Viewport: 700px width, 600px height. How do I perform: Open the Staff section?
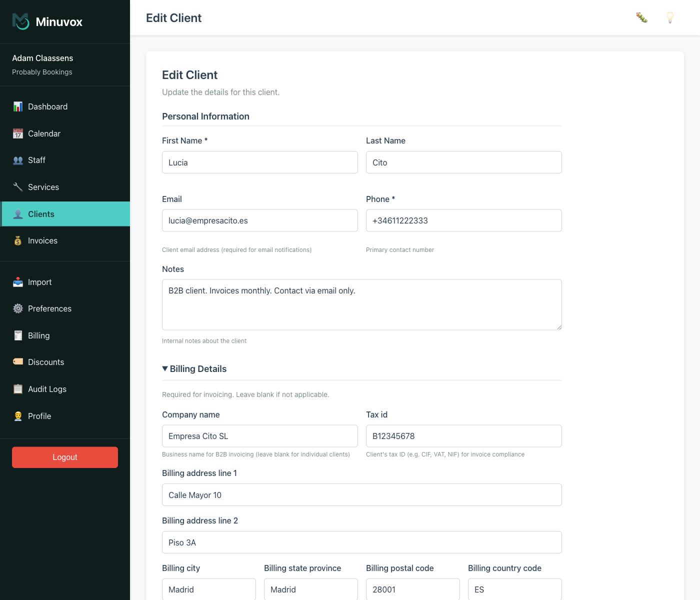pos(36,160)
